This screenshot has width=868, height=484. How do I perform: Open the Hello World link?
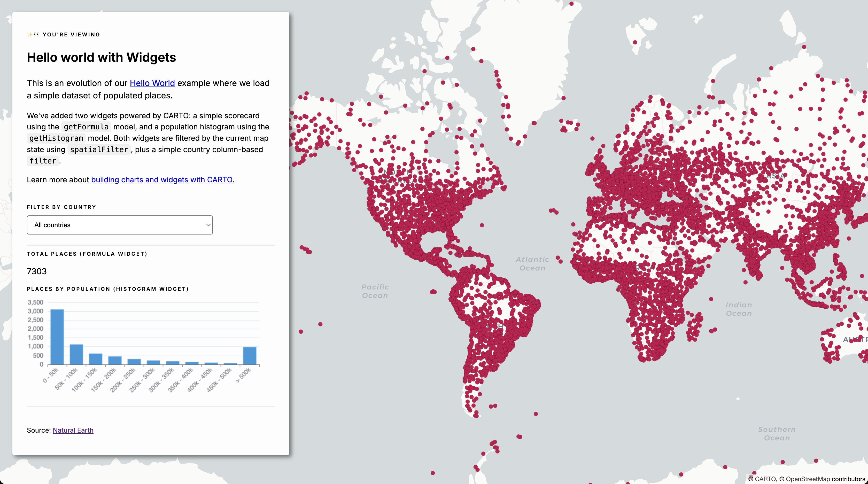click(x=152, y=83)
